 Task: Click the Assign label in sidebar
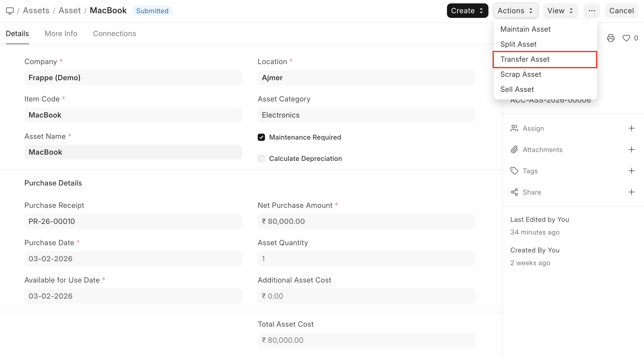(x=533, y=128)
